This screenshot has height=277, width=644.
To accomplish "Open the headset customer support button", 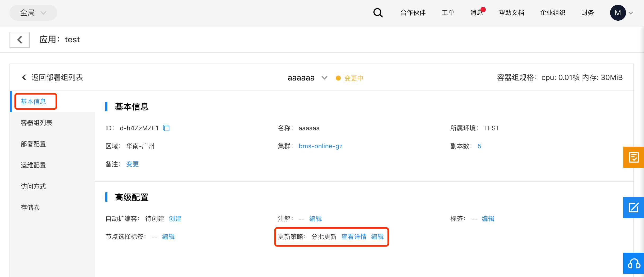I will pyautogui.click(x=633, y=263).
